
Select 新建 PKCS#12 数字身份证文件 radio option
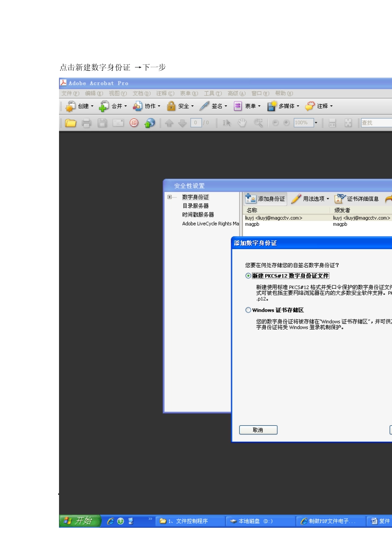coord(248,276)
